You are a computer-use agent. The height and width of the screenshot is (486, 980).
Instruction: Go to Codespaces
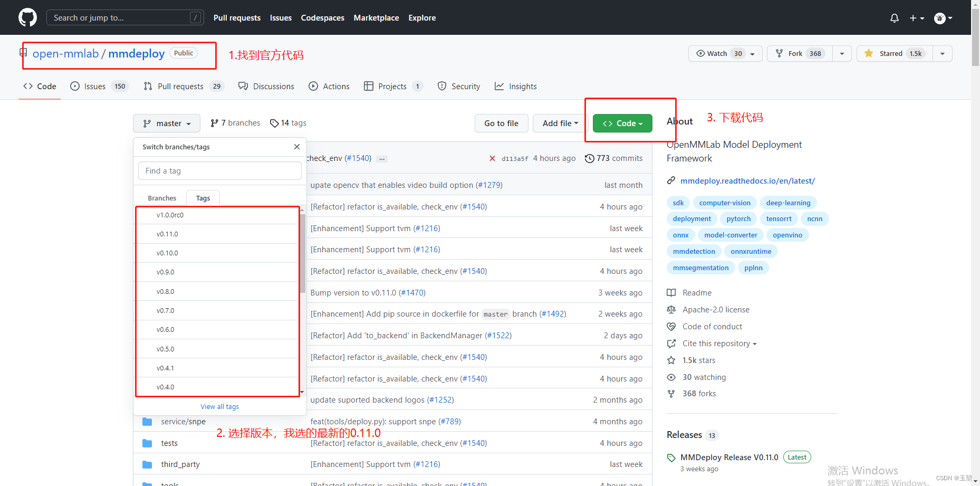pyautogui.click(x=322, y=17)
